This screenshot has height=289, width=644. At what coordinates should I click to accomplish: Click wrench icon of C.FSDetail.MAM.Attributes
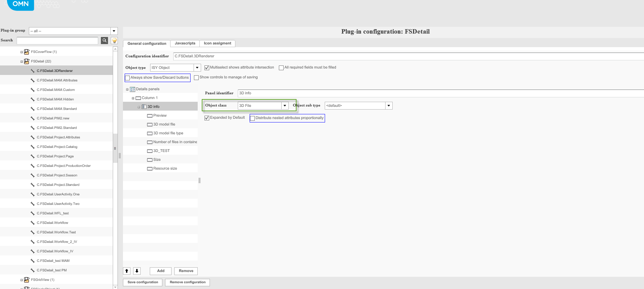33,80
